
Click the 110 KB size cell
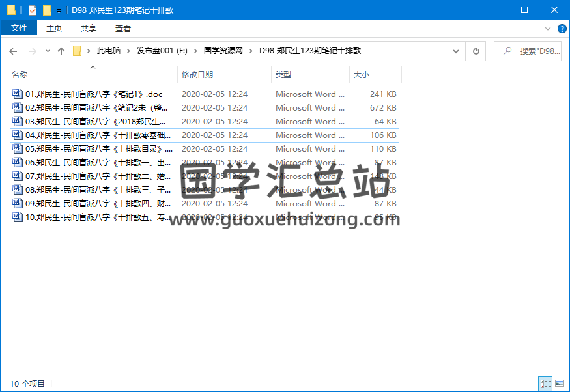pos(383,149)
